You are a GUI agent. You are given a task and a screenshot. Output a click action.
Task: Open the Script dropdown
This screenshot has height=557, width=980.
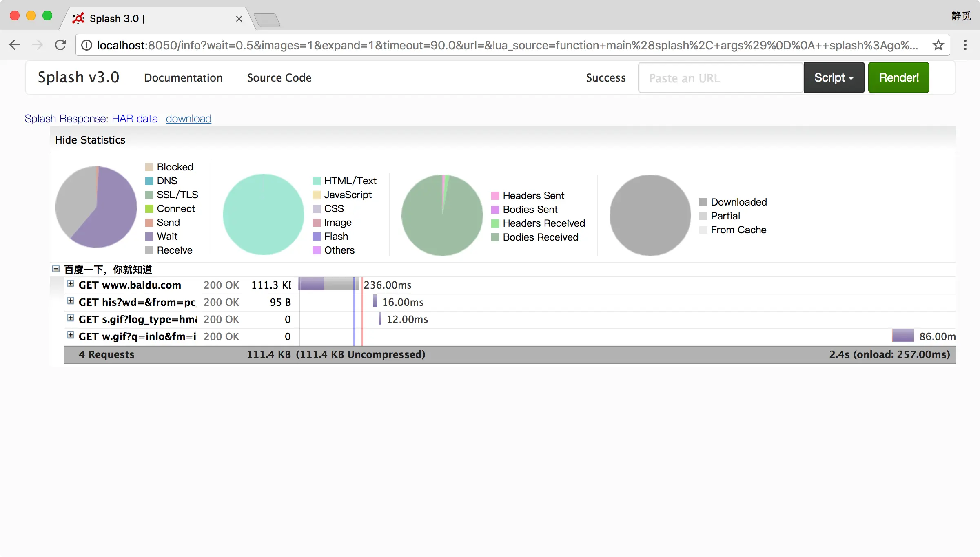coord(834,77)
